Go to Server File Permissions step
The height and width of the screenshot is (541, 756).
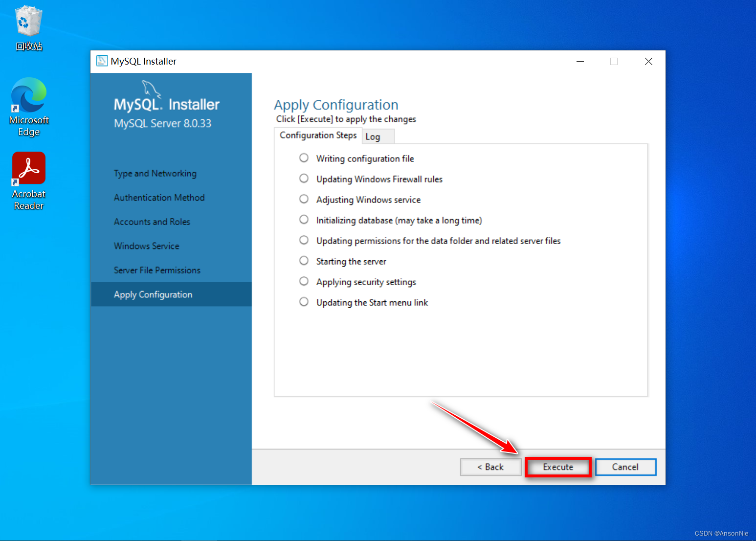pyautogui.click(x=157, y=270)
